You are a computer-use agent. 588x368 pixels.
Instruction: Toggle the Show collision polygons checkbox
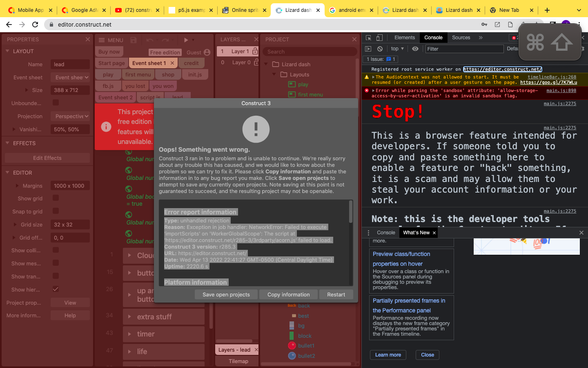tap(56, 250)
